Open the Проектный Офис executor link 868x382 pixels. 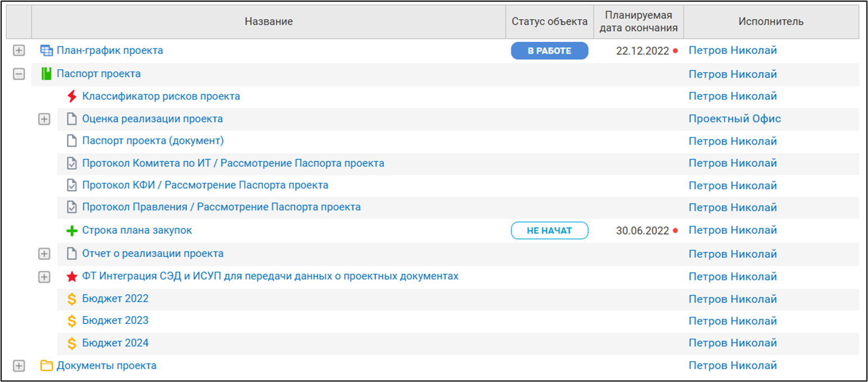pyautogui.click(x=735, y=119)
